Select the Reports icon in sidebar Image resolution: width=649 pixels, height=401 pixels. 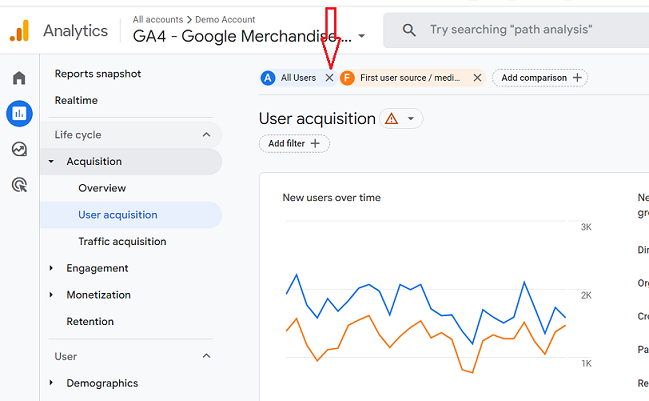click(19, 113)
